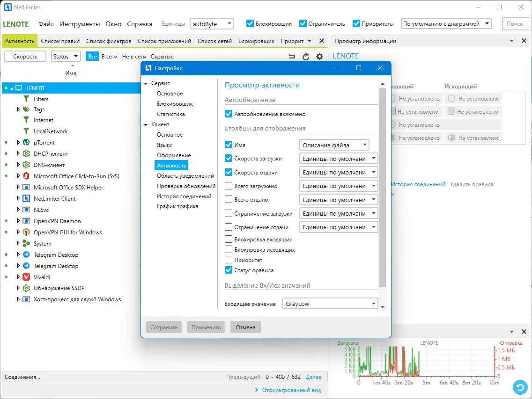Click the OpenVPN GUI for Windows icon
532x399 pixels.
pyautogui.click(x=26, y=232)
